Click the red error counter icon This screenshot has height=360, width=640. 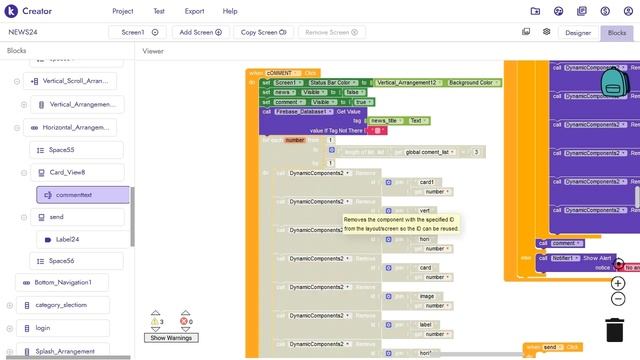(x=184, y=322)
